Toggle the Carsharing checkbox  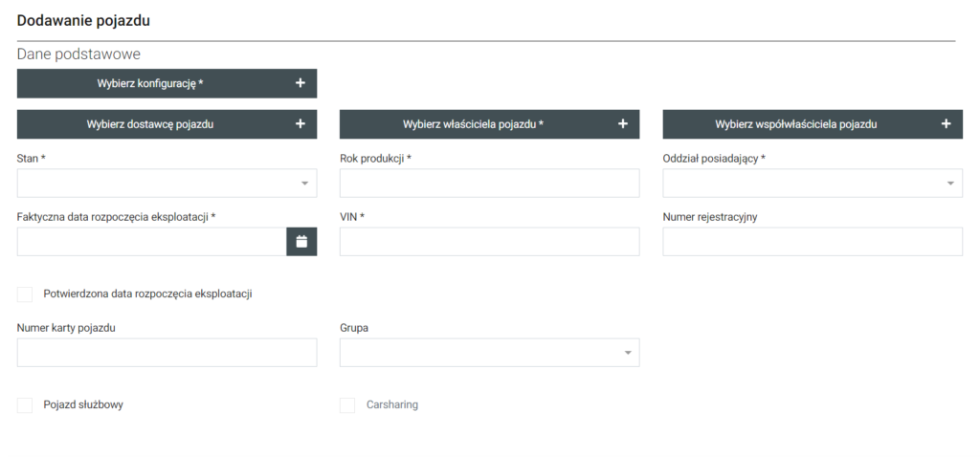347,405
